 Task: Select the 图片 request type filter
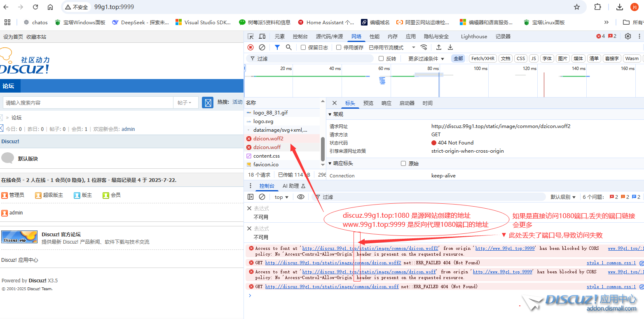tap(563, 58)
